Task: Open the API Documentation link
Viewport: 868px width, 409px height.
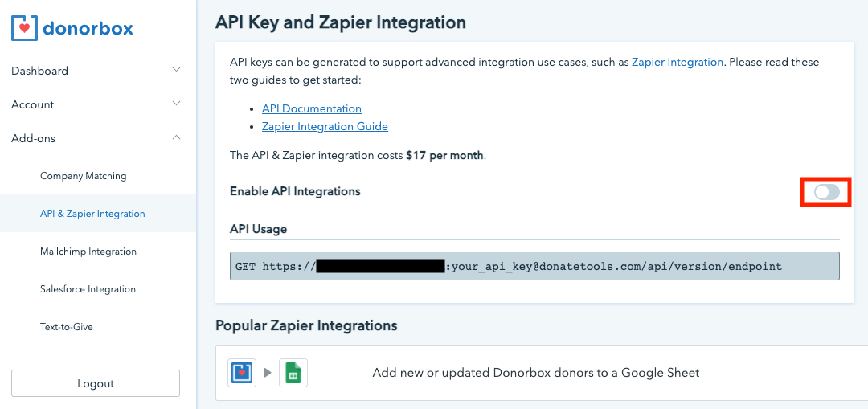Action: coord(312,108)
